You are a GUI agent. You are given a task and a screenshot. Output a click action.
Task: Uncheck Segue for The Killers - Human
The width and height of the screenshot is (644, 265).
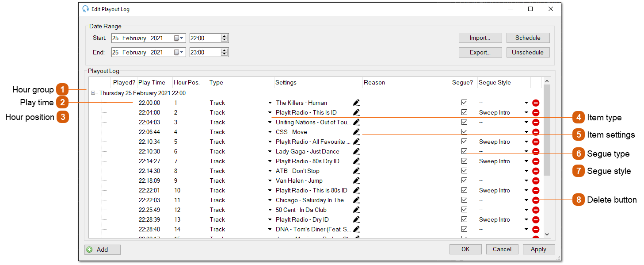[464, 103]
